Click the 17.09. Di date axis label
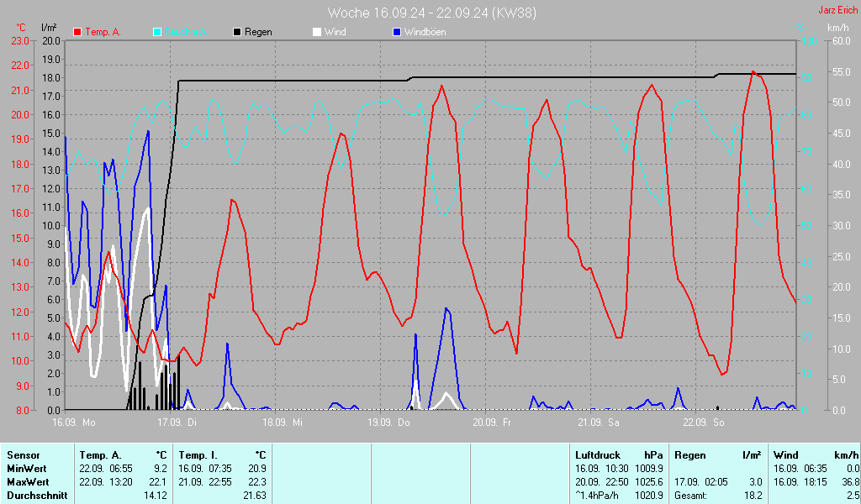 point(177,423)
